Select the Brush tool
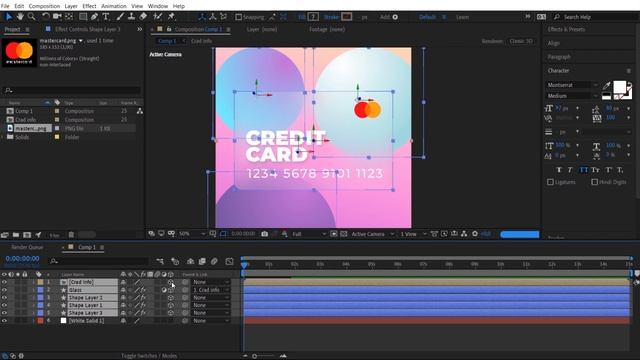 pos(120,17)
